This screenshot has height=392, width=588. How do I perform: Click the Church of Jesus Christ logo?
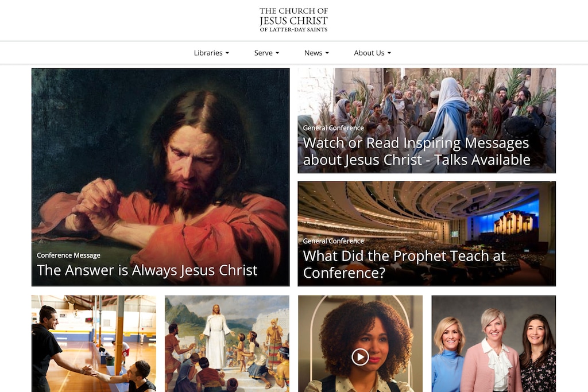tap(293, 20)
